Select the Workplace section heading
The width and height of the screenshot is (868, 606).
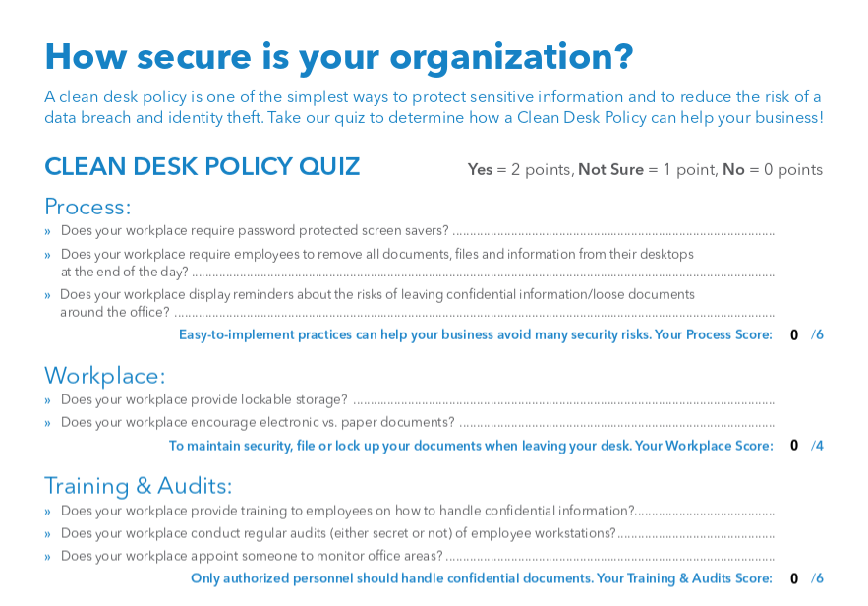pos(104,376)
